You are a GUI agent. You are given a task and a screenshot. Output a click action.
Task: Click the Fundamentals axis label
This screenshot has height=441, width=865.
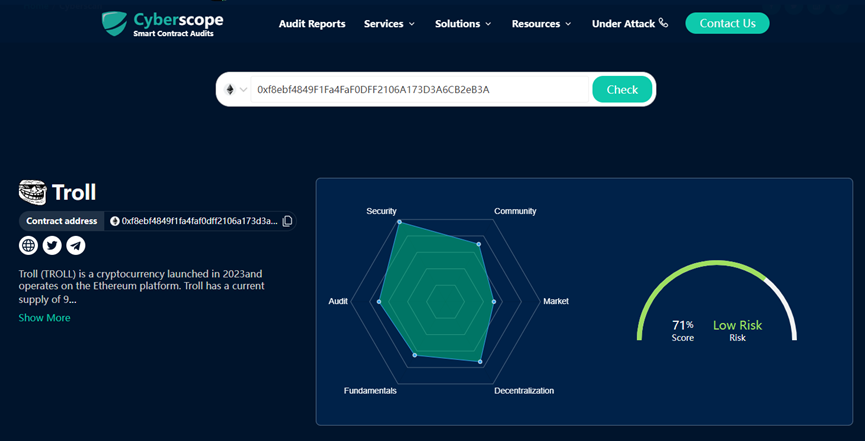click(x=370, y=391)
